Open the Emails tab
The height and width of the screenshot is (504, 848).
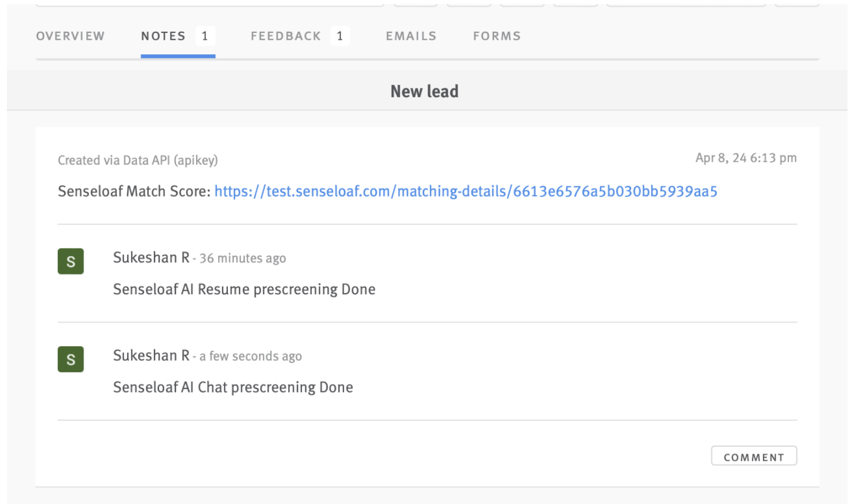411,36
